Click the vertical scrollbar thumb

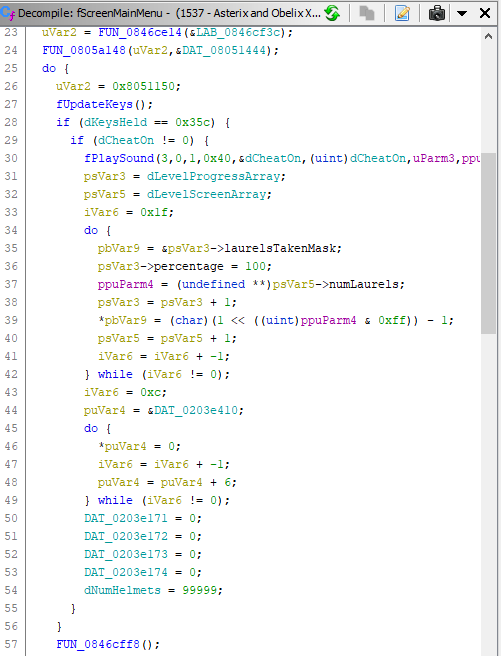pyautogui.click(x=488, y=243)
